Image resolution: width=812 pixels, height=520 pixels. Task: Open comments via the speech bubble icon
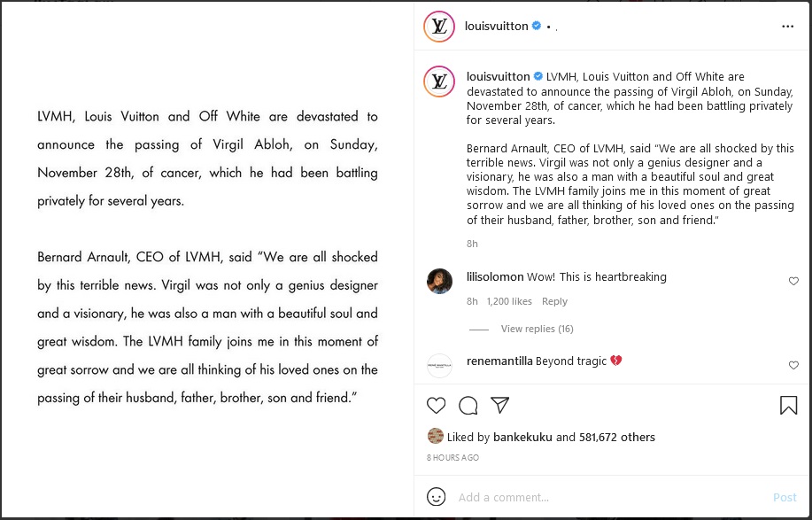pos(468,406)
